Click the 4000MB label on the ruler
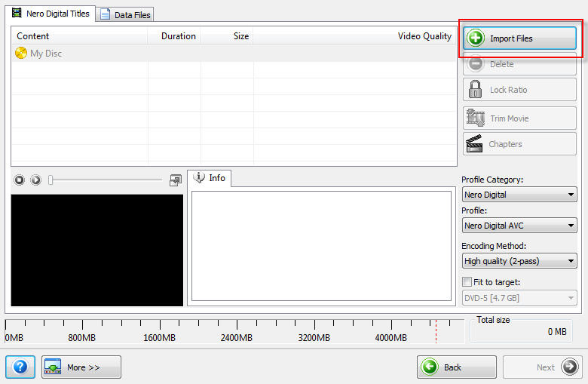 click(390, 338)
